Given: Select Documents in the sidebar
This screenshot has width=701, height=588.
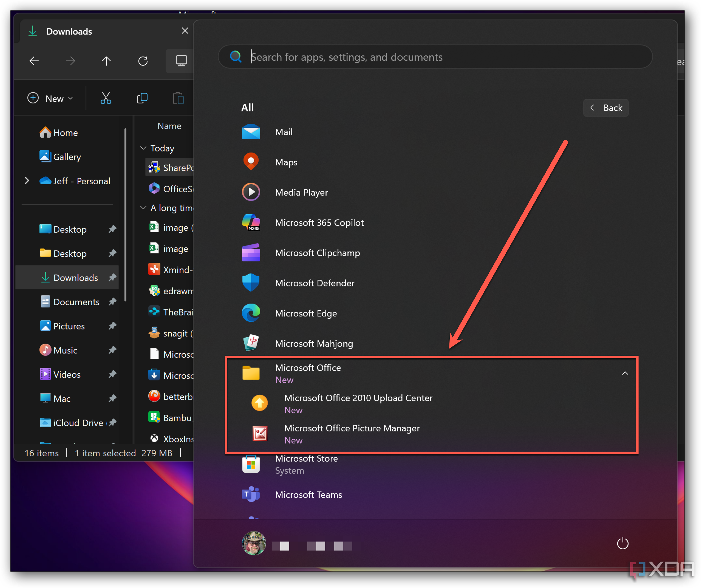Looking at the screenshot, I should [x=67, y=302].
